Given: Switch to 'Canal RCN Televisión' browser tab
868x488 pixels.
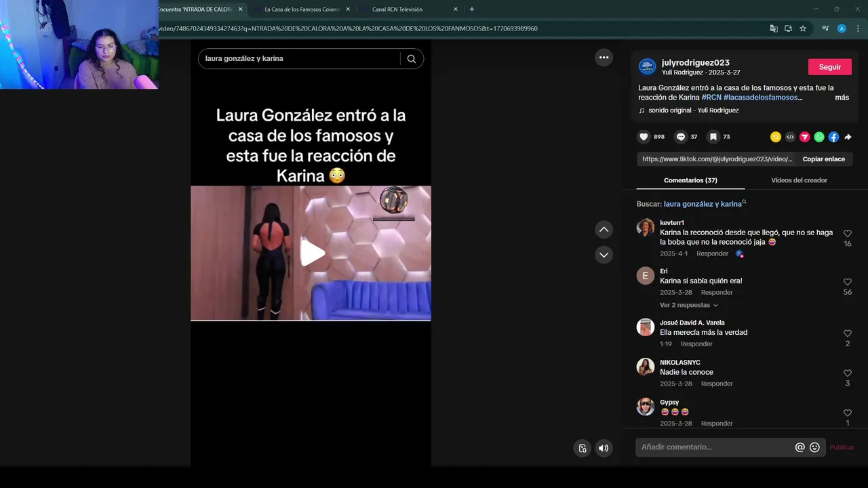Looking at the screenshot, I should (x=397, y=9).
